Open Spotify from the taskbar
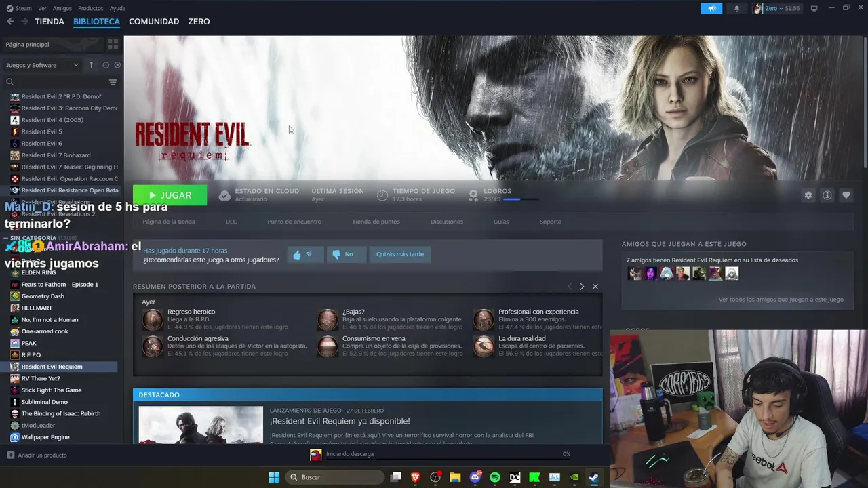The height and width of the screenshot is (488, 868). [495, 477]
